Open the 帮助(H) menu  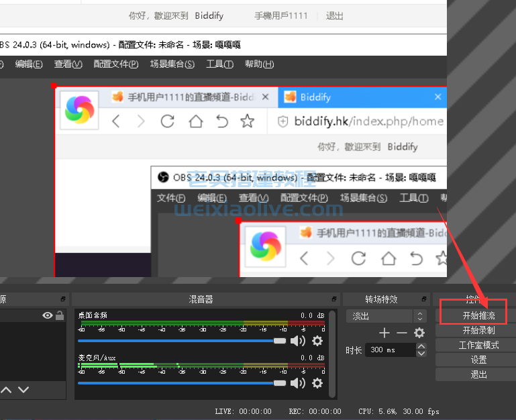tap(259, 64)
